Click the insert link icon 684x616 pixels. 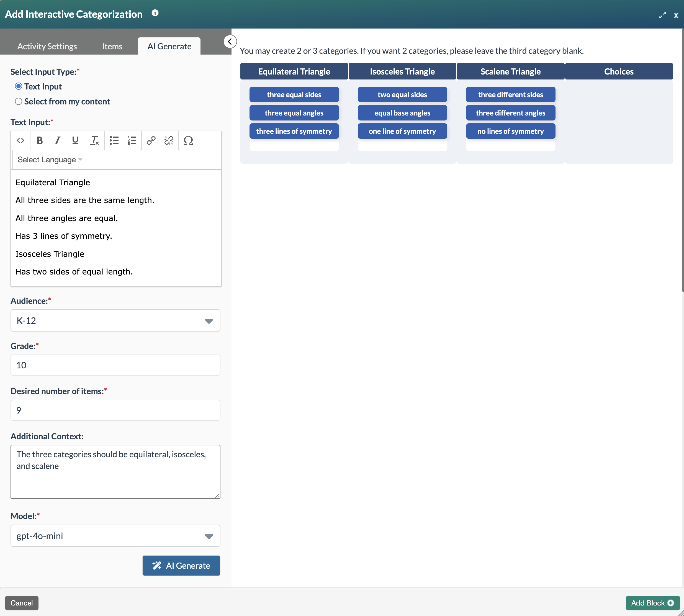tap(151, 140)
